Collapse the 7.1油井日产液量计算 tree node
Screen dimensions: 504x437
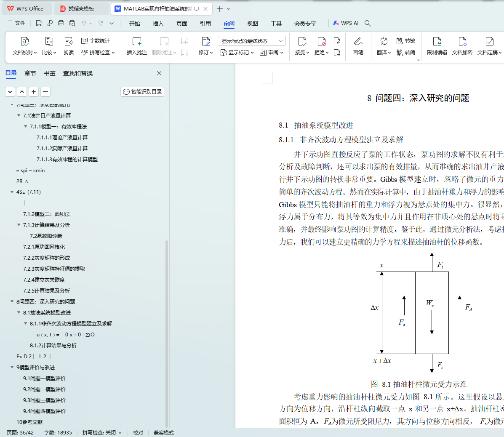[x=19, y=115]
